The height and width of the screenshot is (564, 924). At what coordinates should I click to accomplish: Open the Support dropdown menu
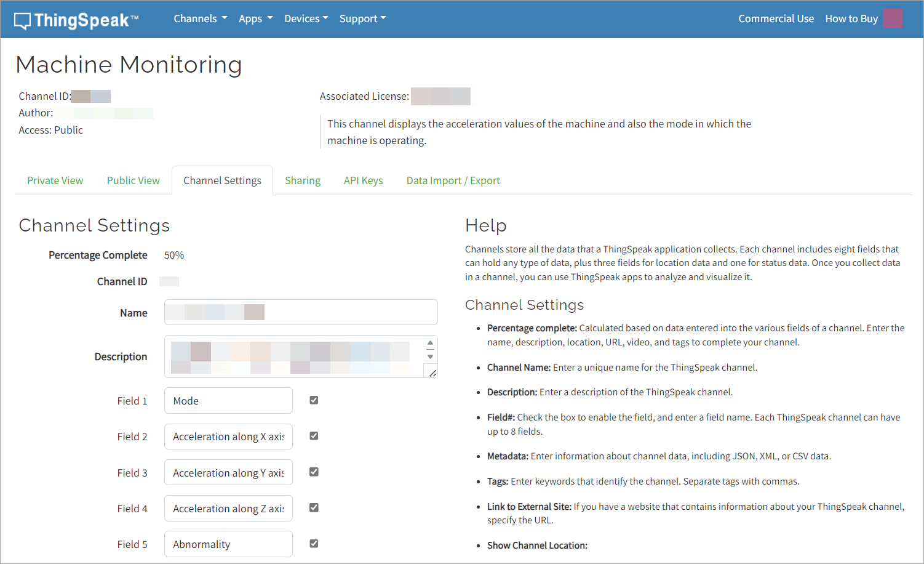362,18
